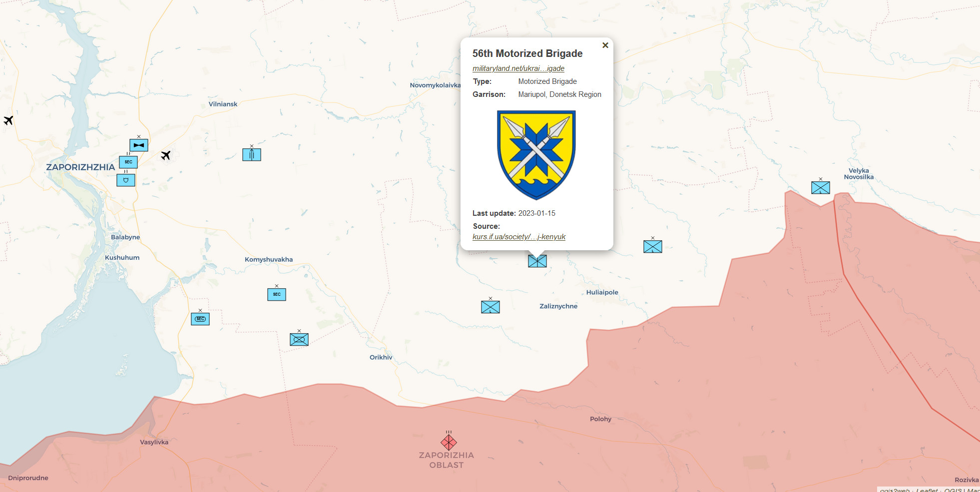The height and width of the screenshot is (492, 980).
Task: Open the kurs.if.ua source link
Action: [518, 237]
